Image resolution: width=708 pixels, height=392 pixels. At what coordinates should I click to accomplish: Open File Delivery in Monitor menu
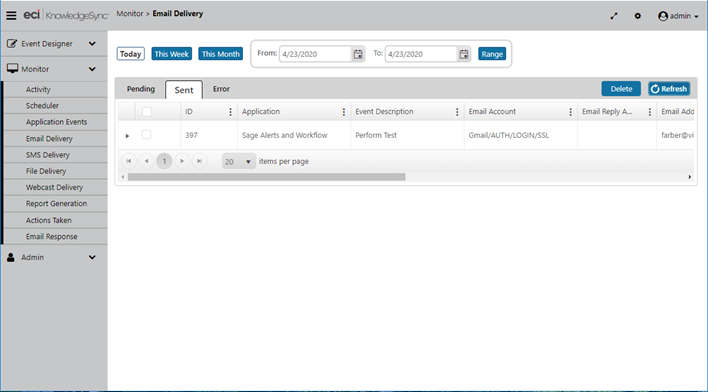pyautogui.click(x=56, y=171)
